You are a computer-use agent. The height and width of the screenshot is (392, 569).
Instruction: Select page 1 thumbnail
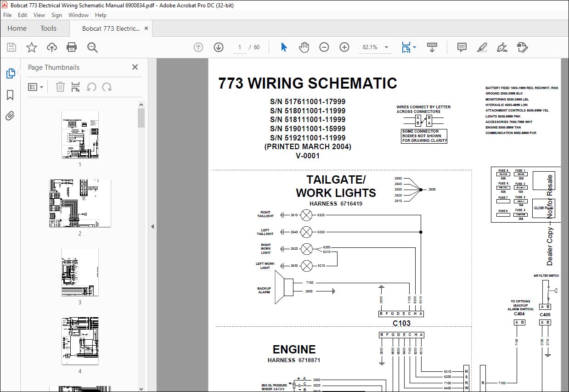(x=80, y=134)
